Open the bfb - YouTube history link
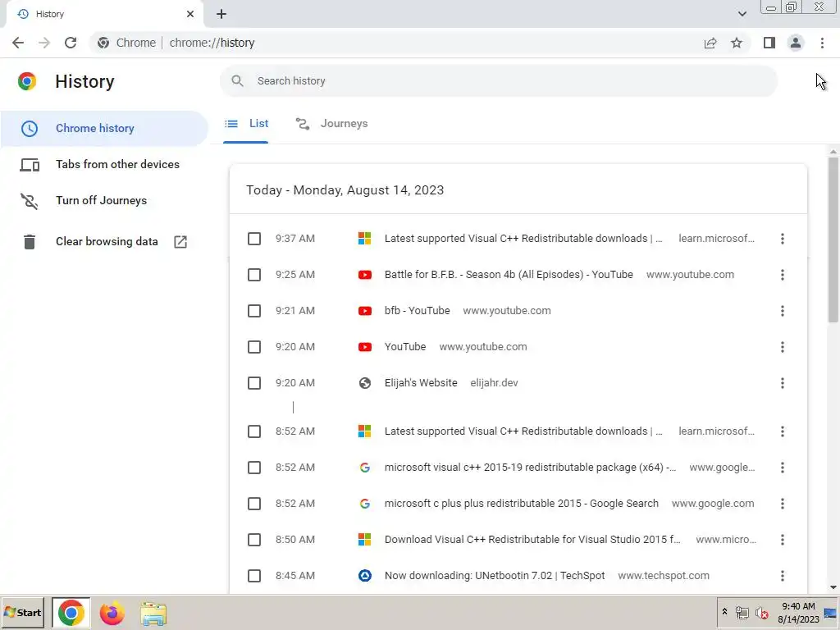 (418, 311)
